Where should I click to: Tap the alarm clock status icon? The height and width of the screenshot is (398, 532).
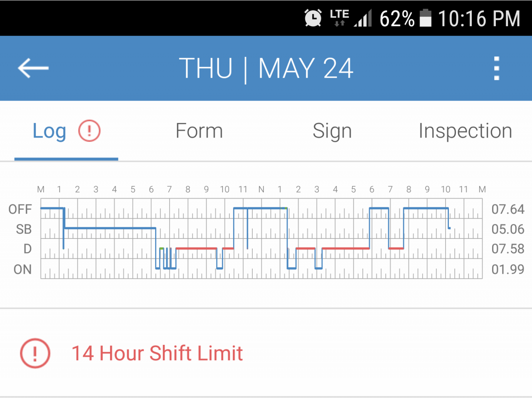(x=313, y=18)
